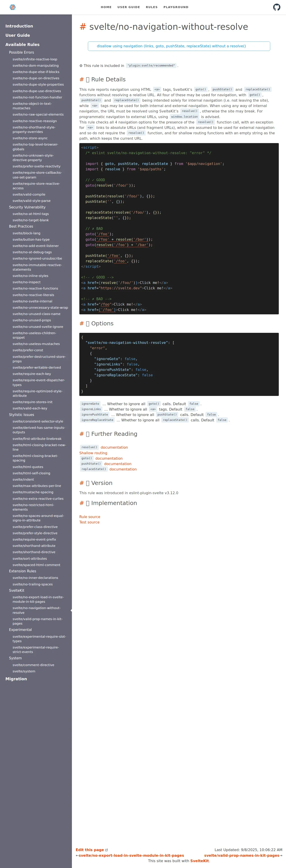Image resolution: width=286 pixels, height=868 pixels.
Task: Open the HOME nav item
Action: click(x=106, y=7)
